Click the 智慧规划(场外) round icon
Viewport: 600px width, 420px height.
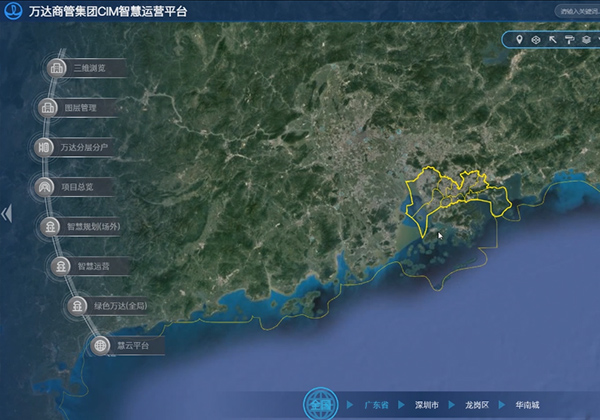click(50, 227)
